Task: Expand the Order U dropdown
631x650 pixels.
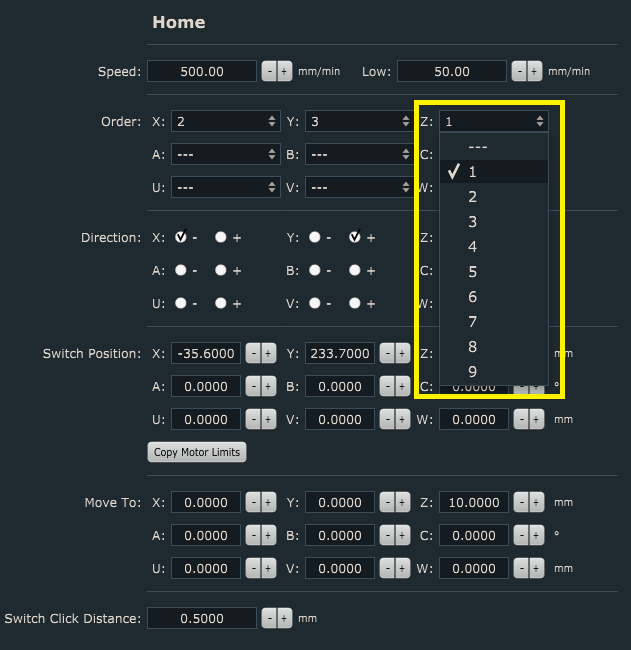Action: 225,187
